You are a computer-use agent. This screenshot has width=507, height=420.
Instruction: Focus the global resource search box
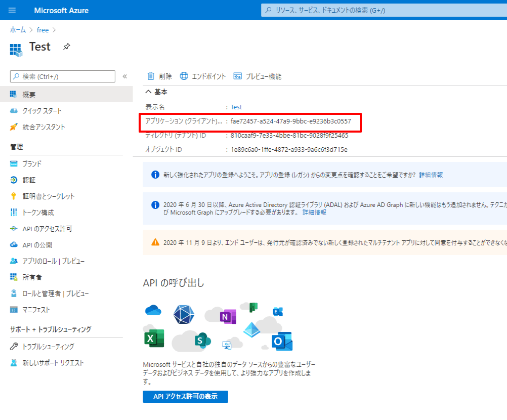coord(384,10)
